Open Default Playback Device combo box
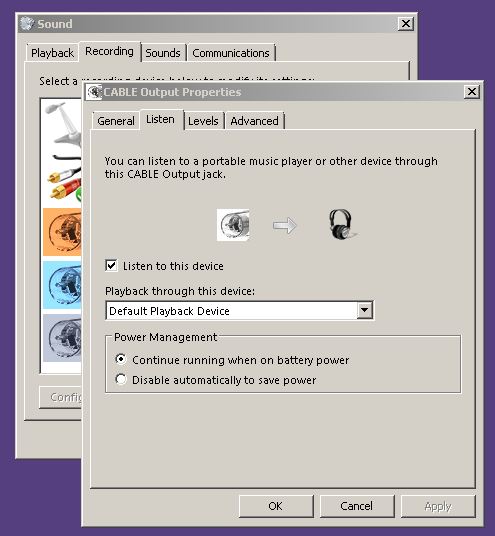This screenshot has height=536, width=495. (240, 310)
